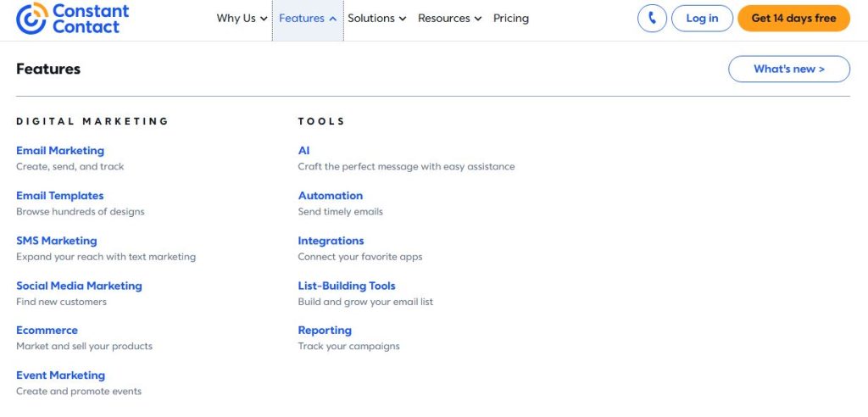Open Social Media Marketing link

point(79,286)
